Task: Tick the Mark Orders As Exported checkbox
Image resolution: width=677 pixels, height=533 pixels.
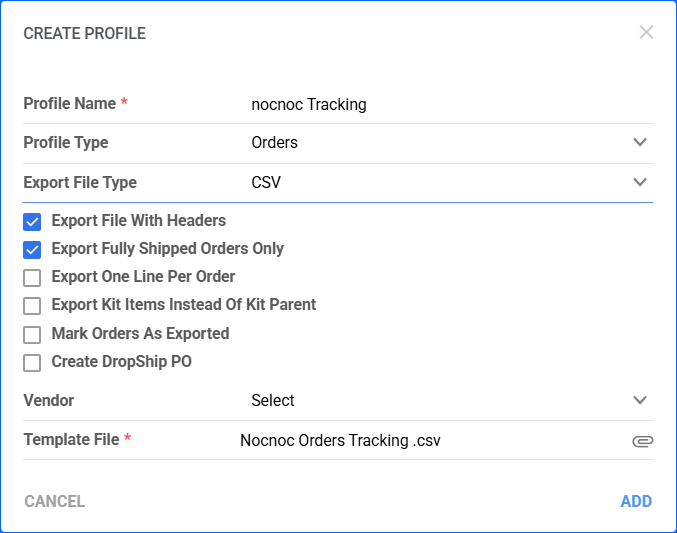Action: click(32, 335)
